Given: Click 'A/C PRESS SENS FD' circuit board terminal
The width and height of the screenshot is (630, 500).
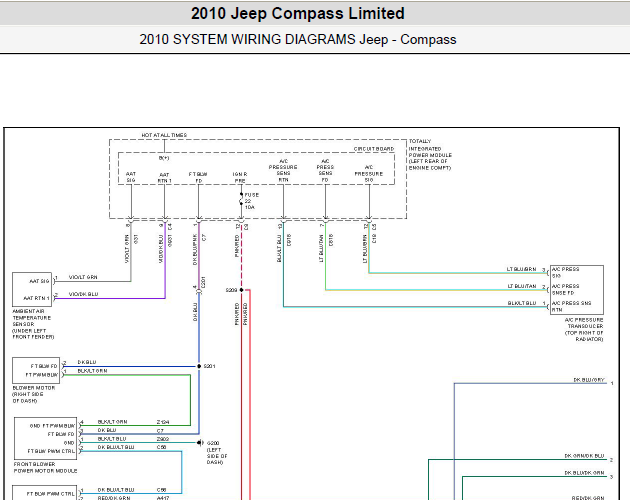Looking at the screenshot, I should 325,170.
